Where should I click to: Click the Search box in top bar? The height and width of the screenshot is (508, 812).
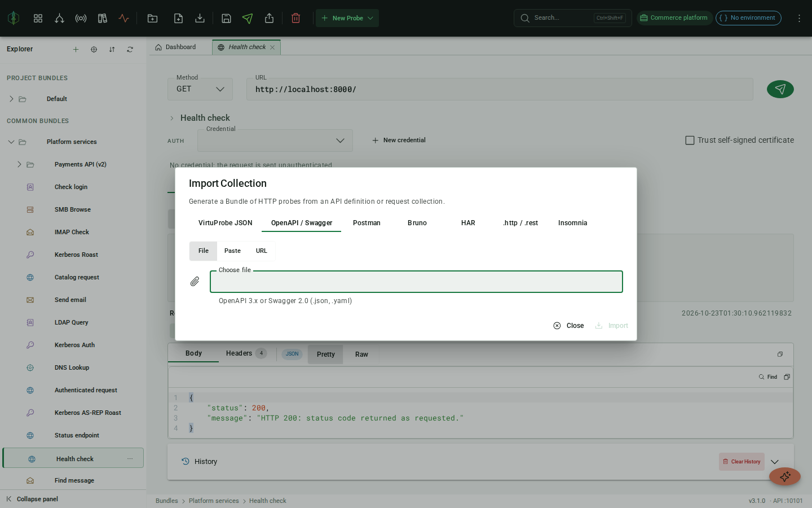click(573, 18)
